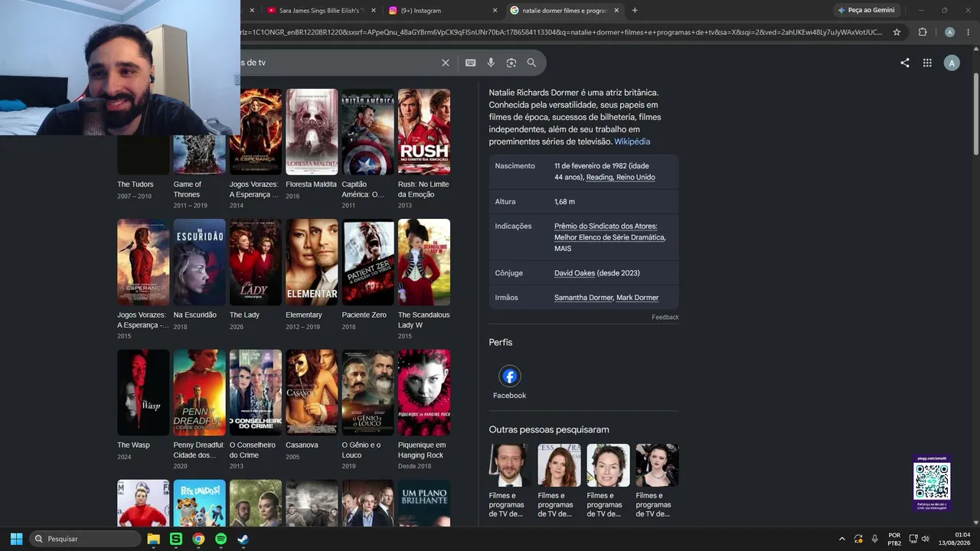Select The Tudors title text
Image resolution: width=980 pixels, height=551 pixels.
tap(136, 184)
